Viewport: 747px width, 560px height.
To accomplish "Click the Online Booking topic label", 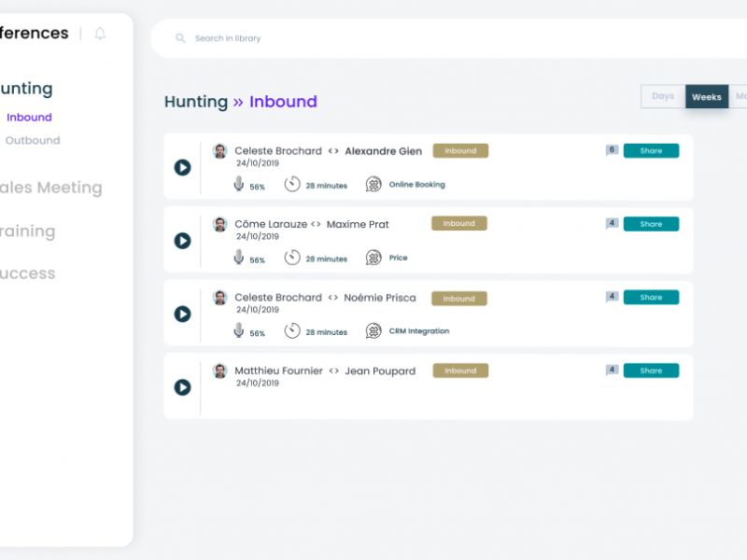I will click(x=416, y=185).
